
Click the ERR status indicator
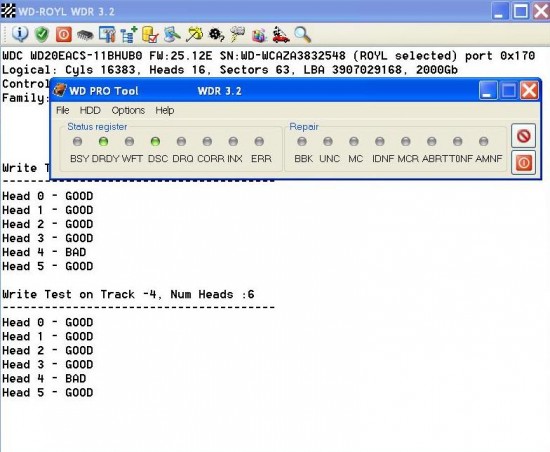259,142
